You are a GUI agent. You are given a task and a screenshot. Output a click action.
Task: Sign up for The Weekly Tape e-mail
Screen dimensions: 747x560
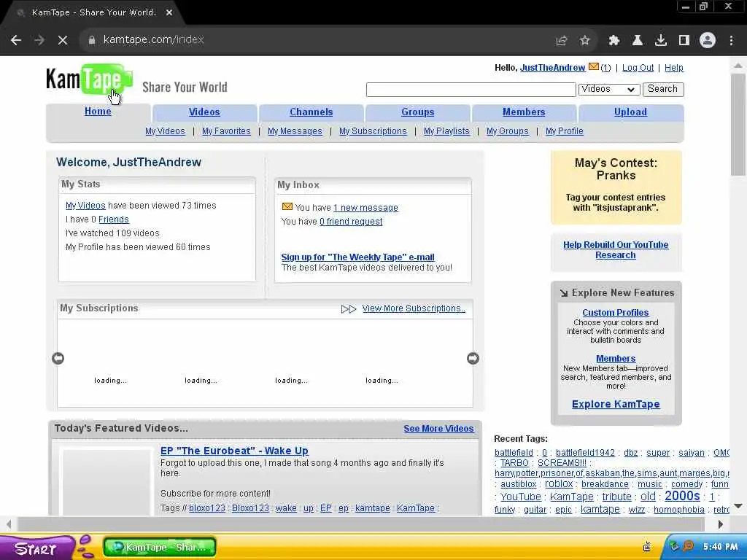357,257
